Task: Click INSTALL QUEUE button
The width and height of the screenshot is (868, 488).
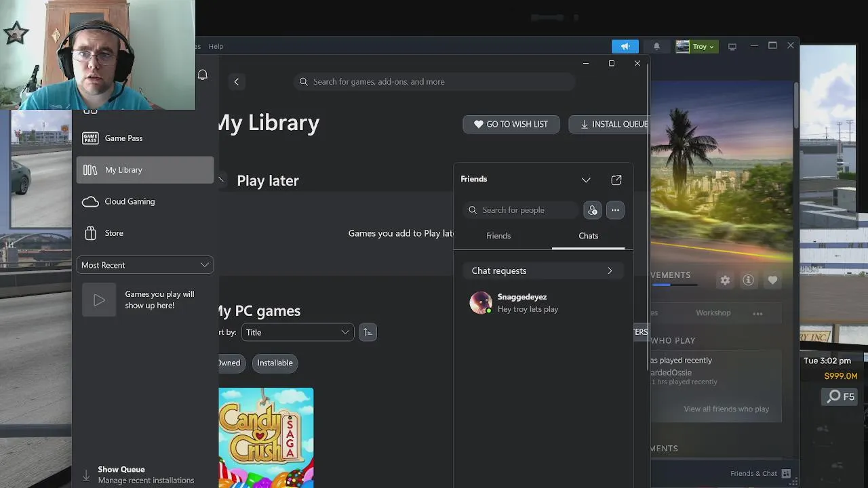Action: point(610,124)
